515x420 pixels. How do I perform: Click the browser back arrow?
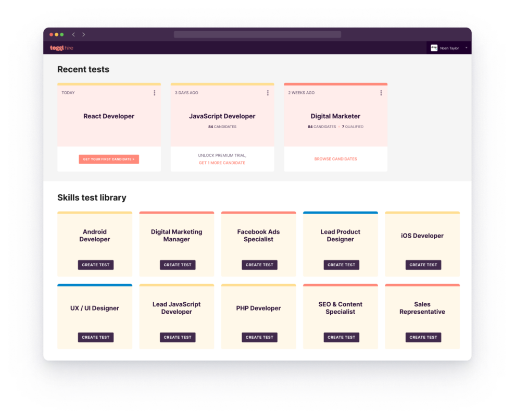pos(74,34)
